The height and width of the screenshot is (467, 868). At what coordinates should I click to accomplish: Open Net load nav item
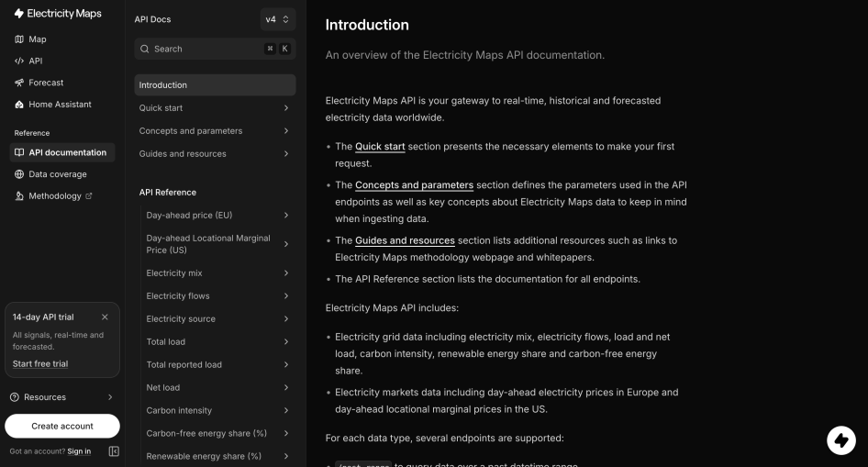pos(217,387)
